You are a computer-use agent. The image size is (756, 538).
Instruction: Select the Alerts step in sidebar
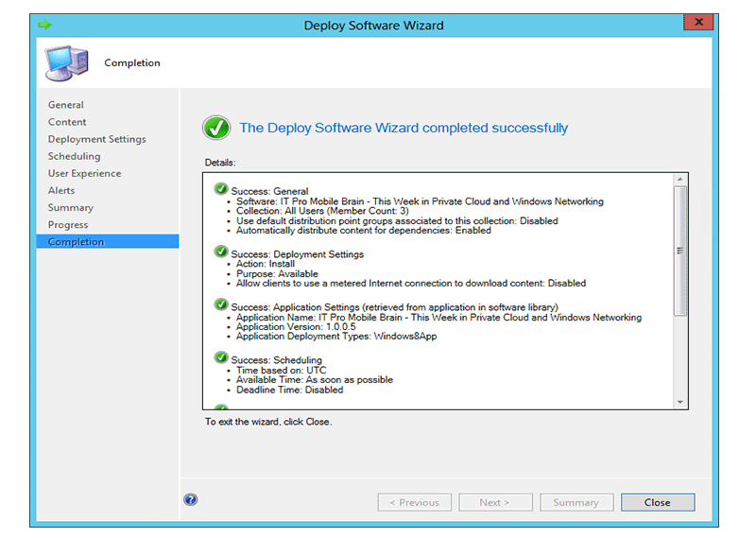click(61, 191)
